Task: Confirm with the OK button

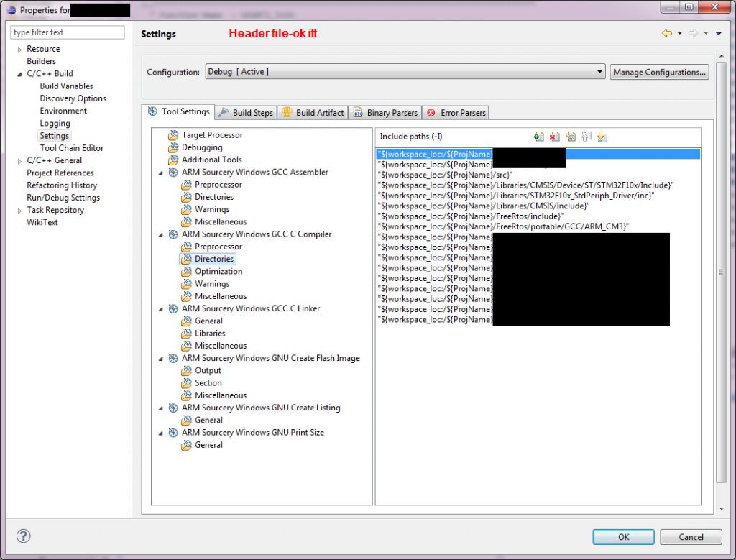Action: (623, 536)
